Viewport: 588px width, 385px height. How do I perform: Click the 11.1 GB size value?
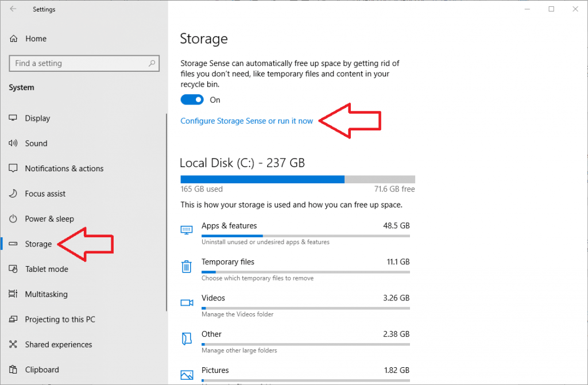click(399, 261)
